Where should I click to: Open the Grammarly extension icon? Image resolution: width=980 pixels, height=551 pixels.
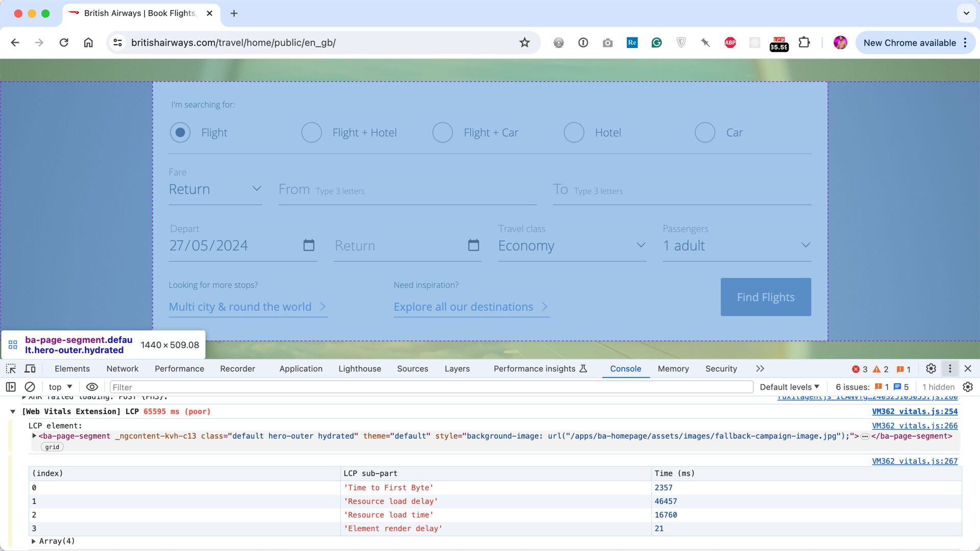pos(656,43)
